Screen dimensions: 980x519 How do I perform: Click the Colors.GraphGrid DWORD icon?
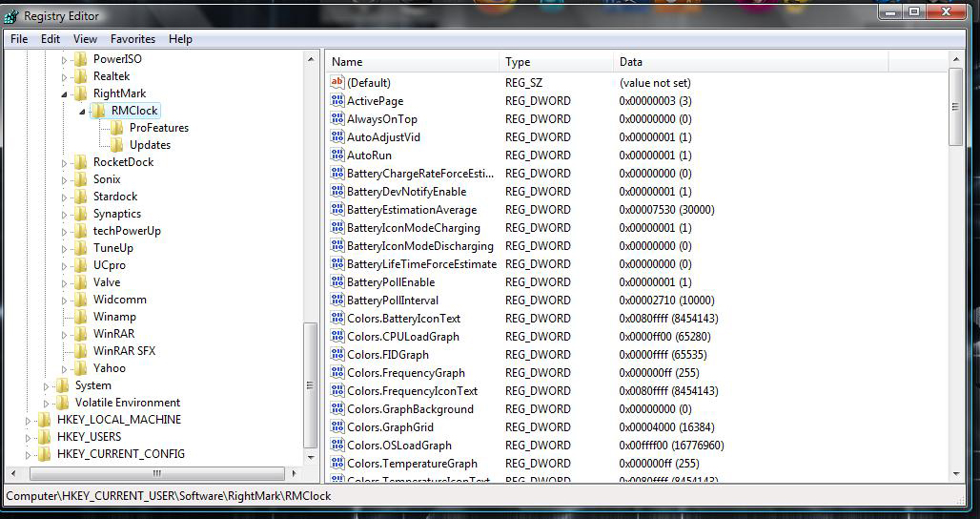tap(337, 426)
